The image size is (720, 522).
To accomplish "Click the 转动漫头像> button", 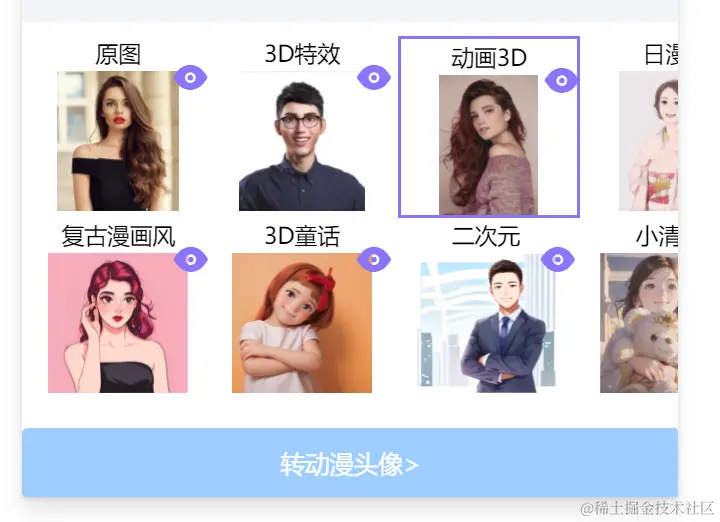I will 350,462.
